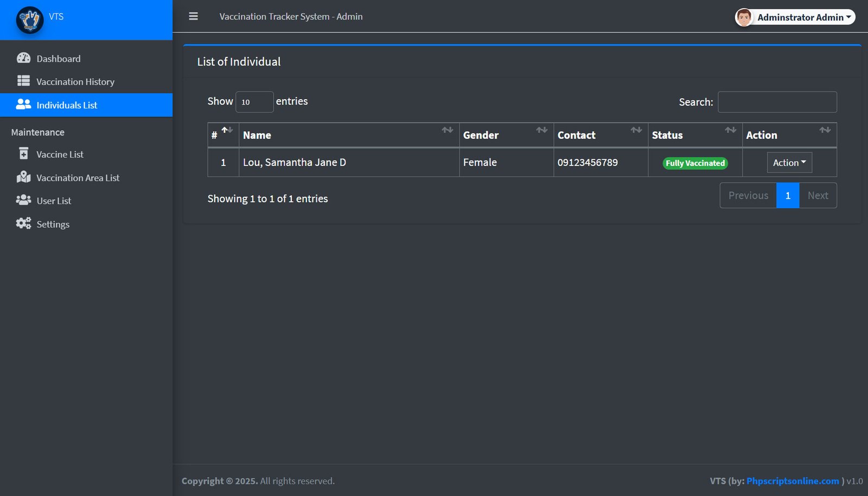Open the Show entries count selector
The width and height of the screenshot is (868, 496).
(x=254, y=102)
